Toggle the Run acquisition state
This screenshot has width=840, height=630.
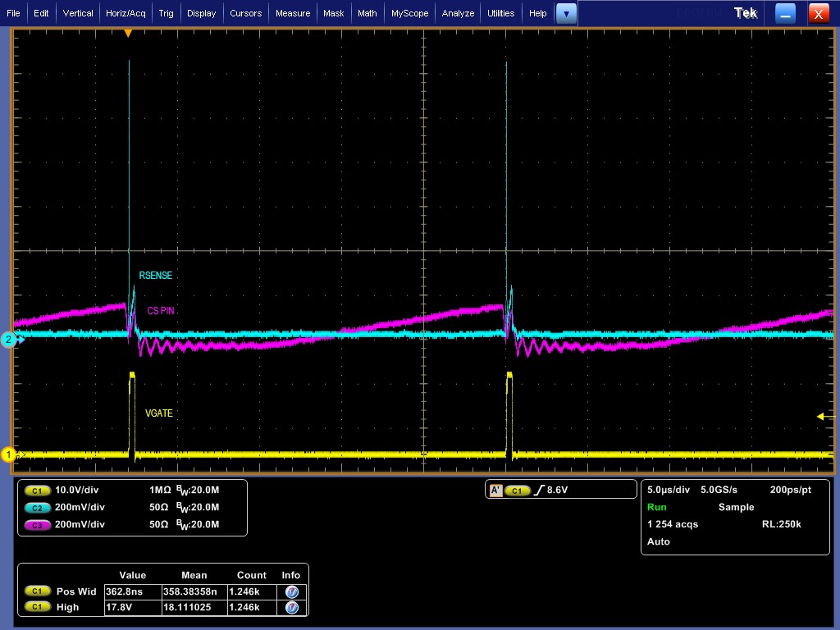[656, 507]
